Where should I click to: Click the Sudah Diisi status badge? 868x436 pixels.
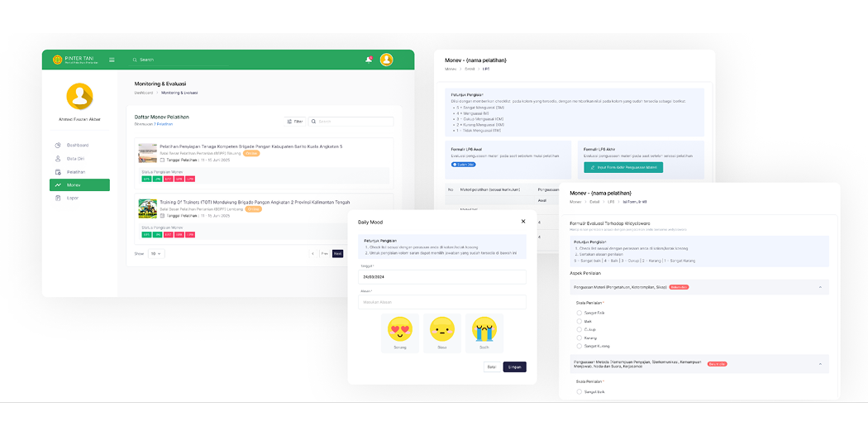[463, 165]
